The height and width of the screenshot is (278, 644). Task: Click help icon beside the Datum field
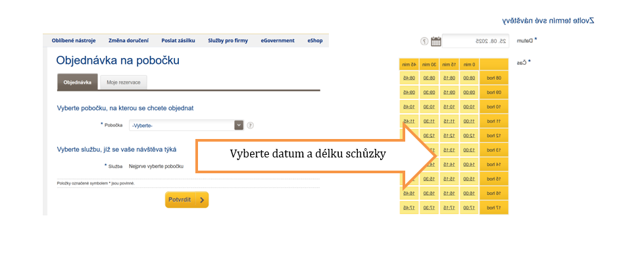424,42
